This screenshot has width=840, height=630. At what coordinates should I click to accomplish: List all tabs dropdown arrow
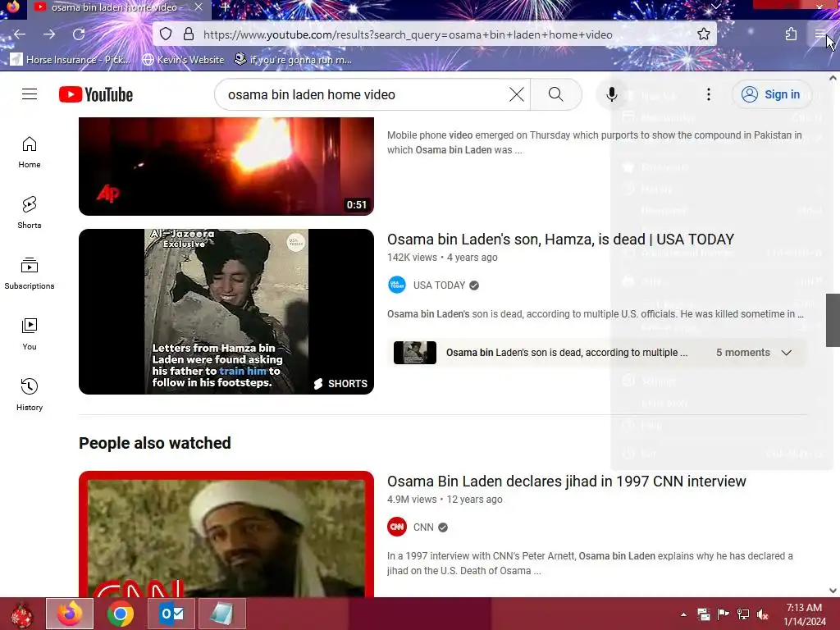pos(715,7)
